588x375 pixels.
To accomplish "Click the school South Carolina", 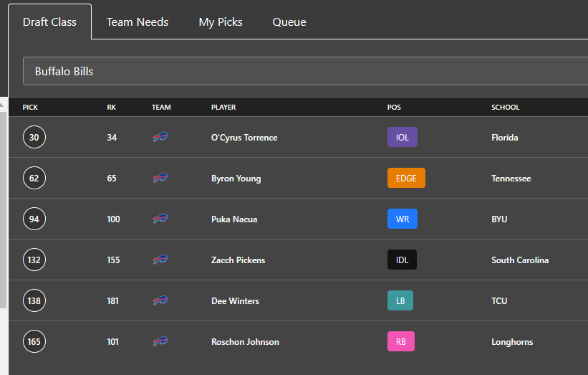I will click(x=520, y=260).
